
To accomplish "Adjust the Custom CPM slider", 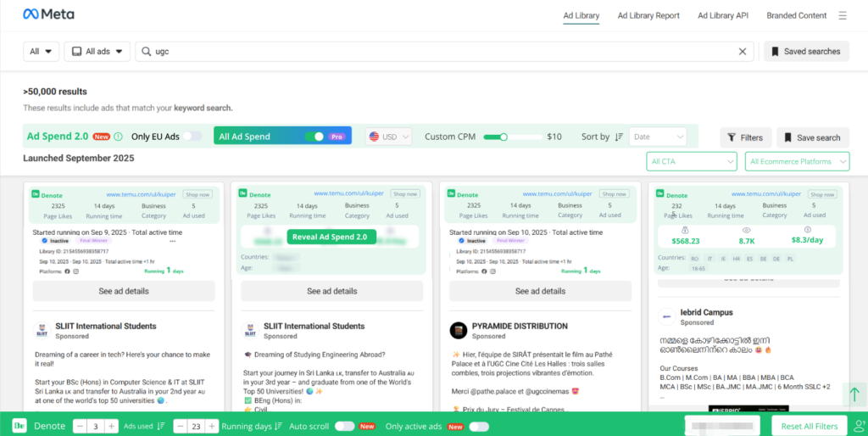I will click(503, 137).
